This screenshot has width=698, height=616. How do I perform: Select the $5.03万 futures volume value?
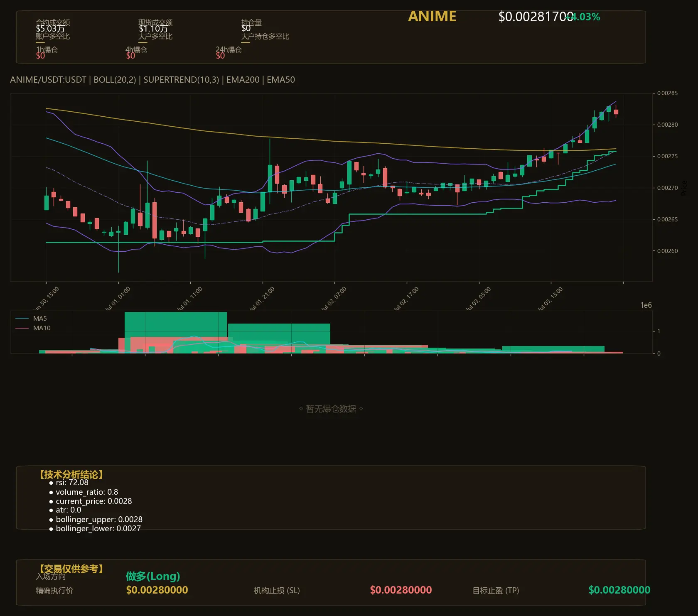[50, 29]
